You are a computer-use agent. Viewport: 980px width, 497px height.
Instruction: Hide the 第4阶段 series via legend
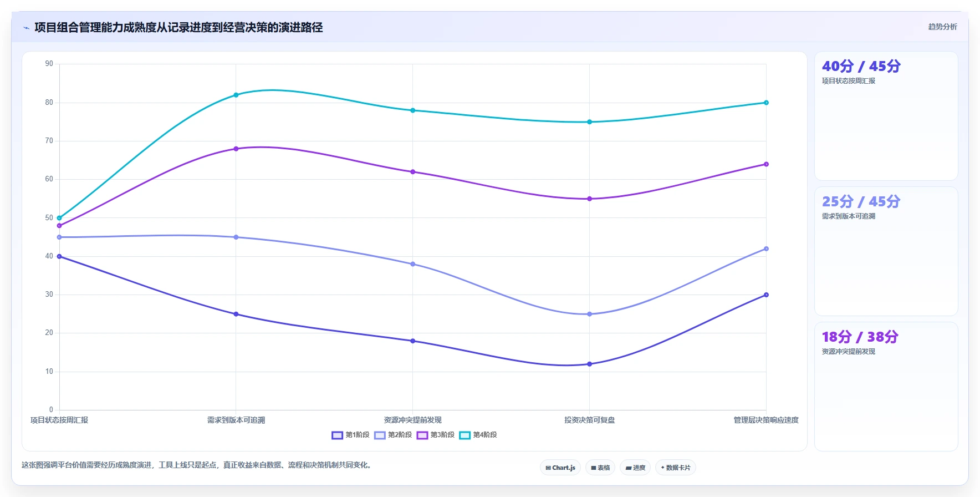pos(478,435)
